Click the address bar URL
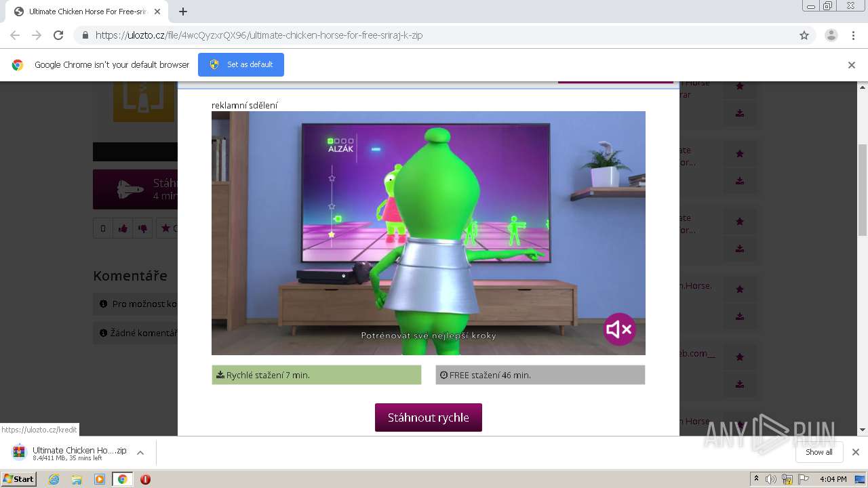868x488 pixels. (258, 35)
